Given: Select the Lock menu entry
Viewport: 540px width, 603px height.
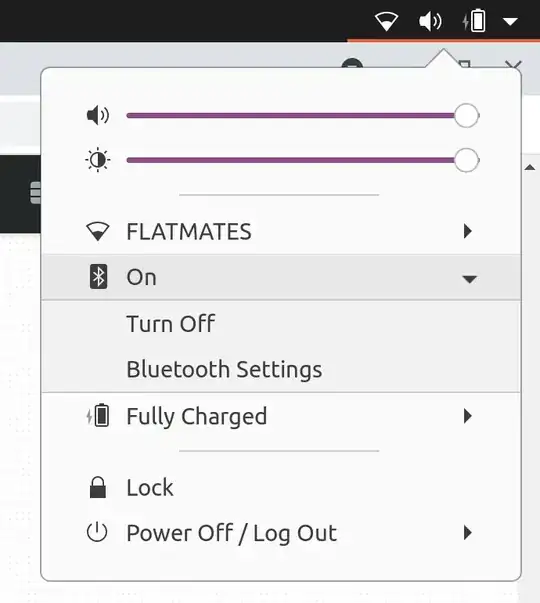Looking at the screenshot, I should pyautogui.click(x=281, y=487).
